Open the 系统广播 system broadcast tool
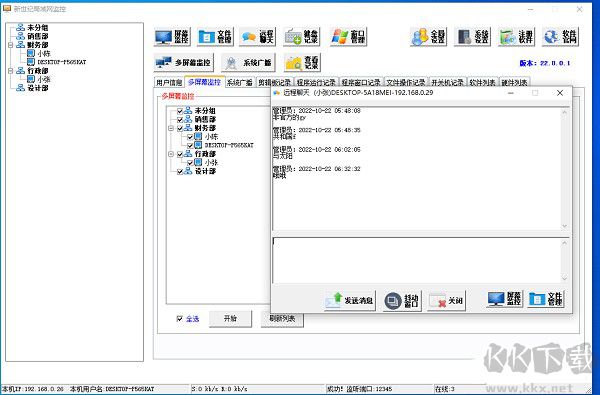The height and width of the screenshot is (395, 600). click(x=248, y=62)
